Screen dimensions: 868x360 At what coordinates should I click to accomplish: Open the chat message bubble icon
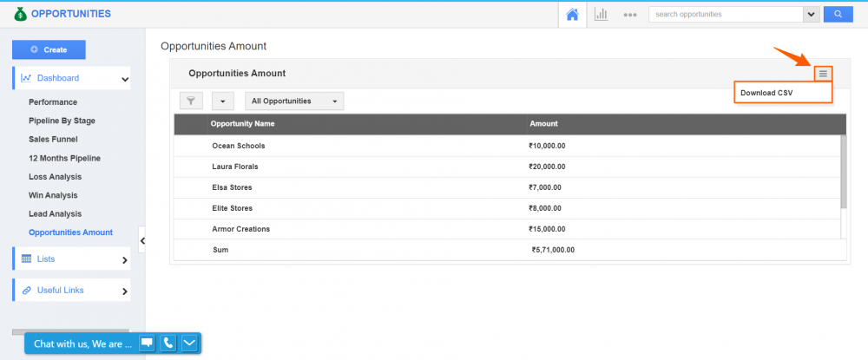[148, 344]
